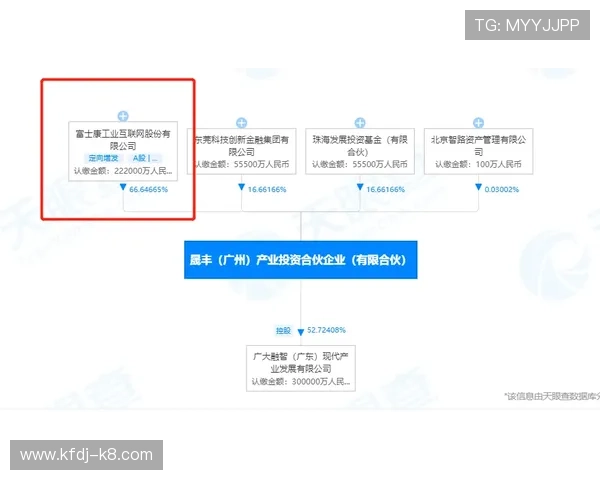Open the 广大融智（广东）现代产业发展有限公司 node
600x480 pixels.
click(301, 368)
